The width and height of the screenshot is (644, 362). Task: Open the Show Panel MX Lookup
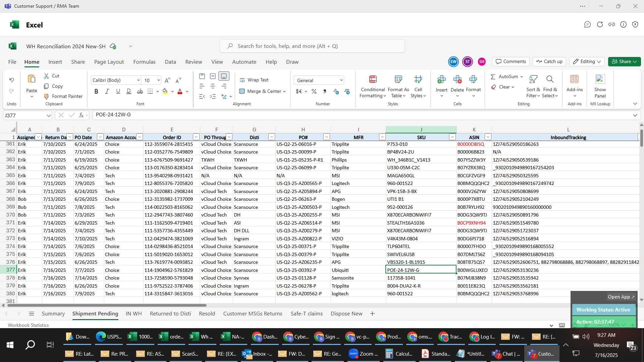point(600,86)
